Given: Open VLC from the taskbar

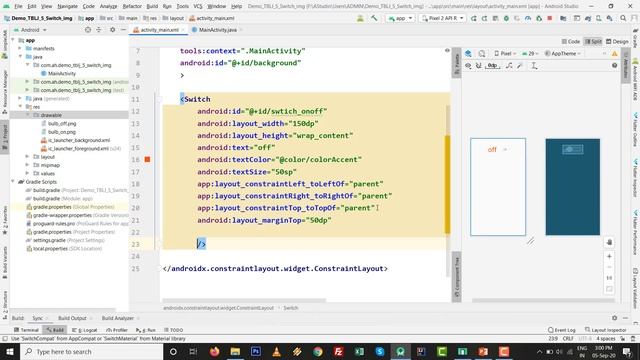Looking at the screenshot, I should [277, 351].
